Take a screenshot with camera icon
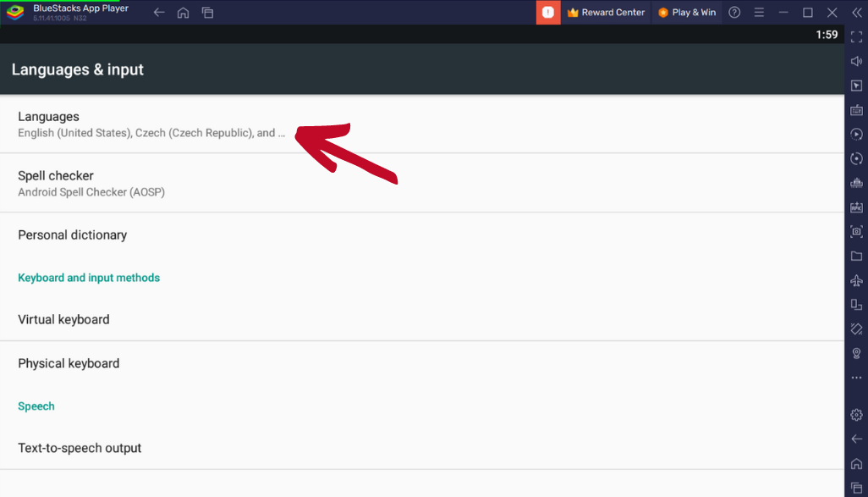This screenshot has height=497, width=868. (x=856, y=232)
